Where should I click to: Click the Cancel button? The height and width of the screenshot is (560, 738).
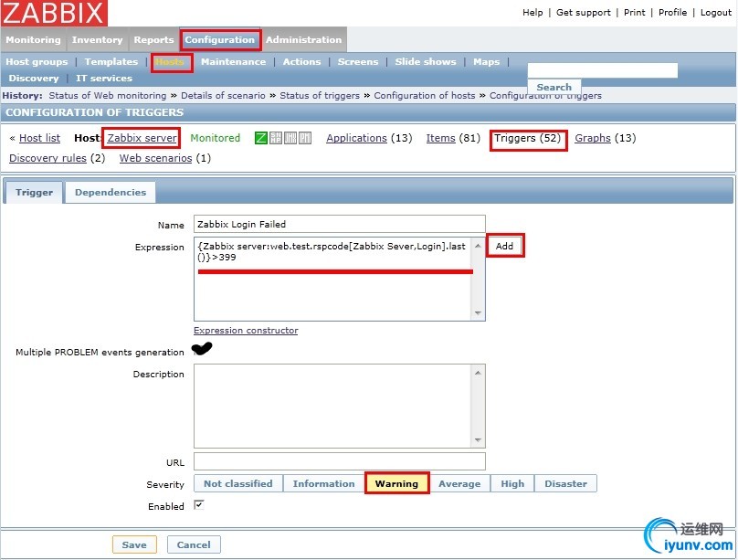tap(194, 545)
